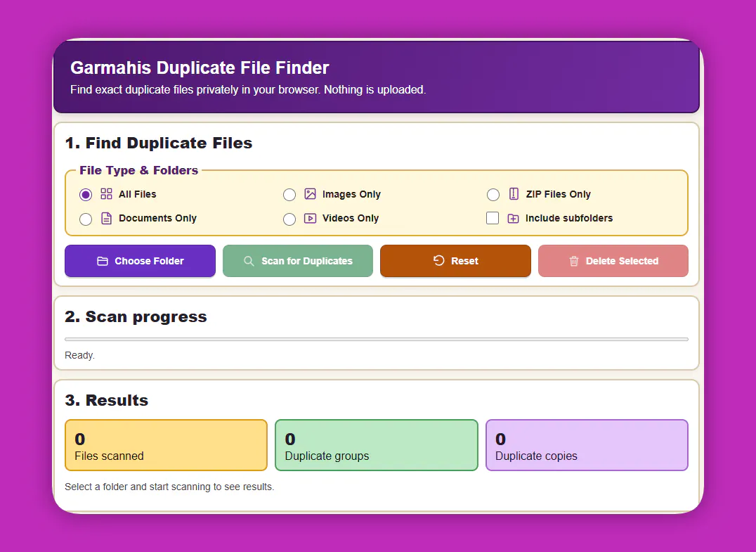Select the All Files radio button
The width and height of the screenshot is (756, 552).
tap(85, 195)
